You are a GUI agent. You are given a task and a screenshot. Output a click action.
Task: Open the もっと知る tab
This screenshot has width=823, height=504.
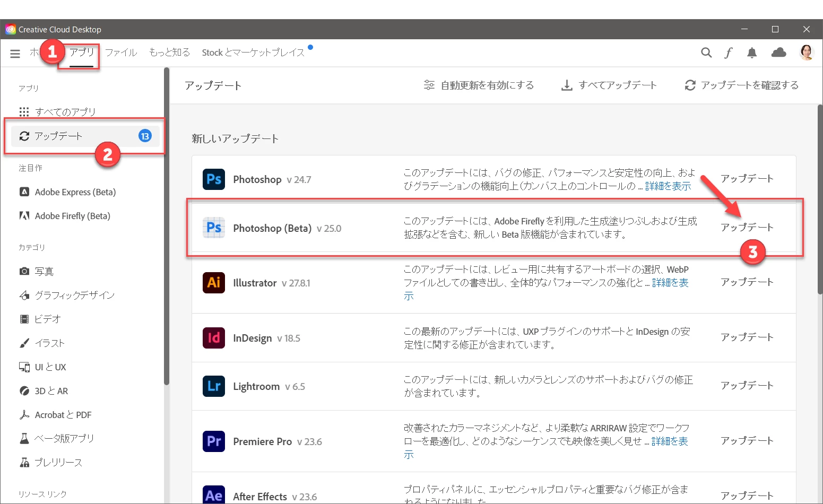coord(169,52)
